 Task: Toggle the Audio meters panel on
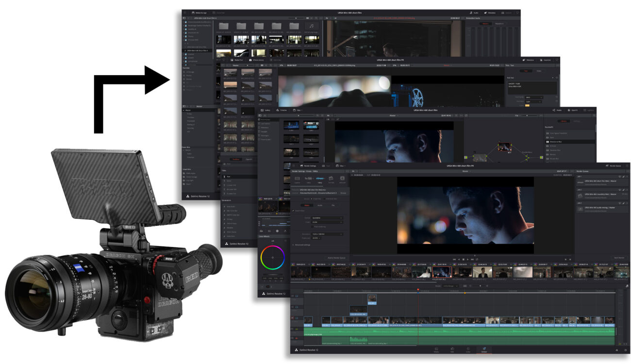[x=475, y=12]
